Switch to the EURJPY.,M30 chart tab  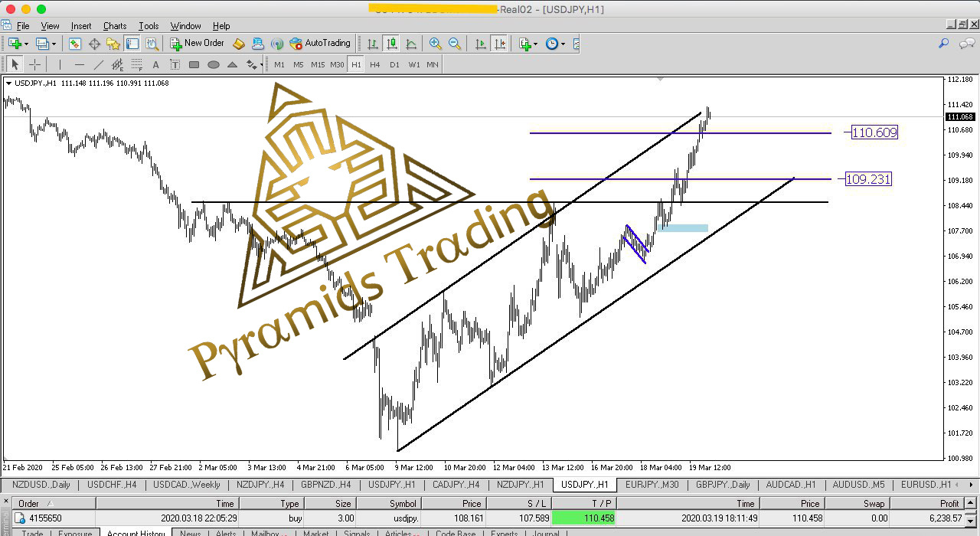coord(652,485)
